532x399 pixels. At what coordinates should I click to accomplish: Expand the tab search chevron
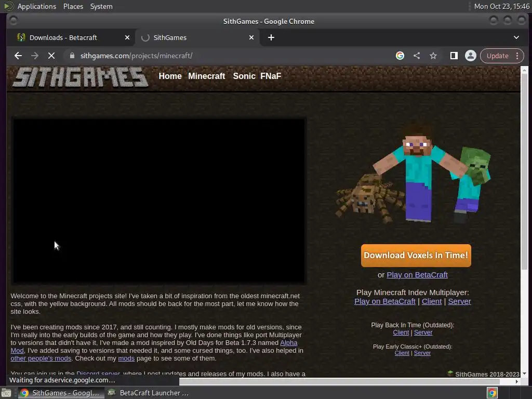click(516, 37)
